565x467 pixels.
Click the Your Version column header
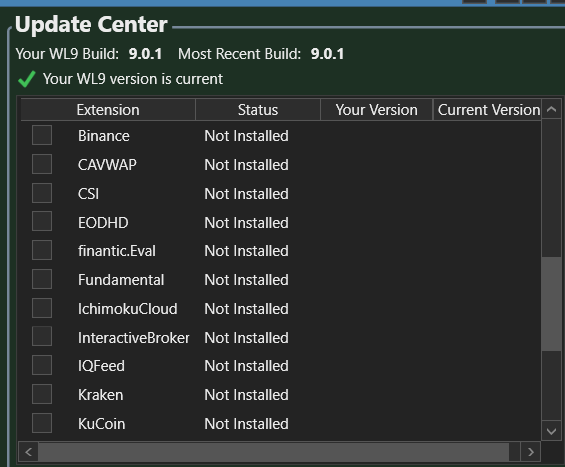point(377,110)
